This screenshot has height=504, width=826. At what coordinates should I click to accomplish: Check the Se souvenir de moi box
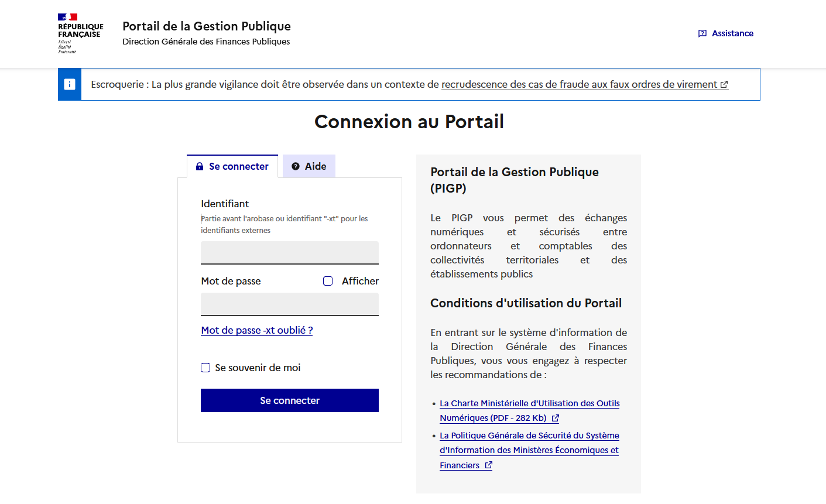pyautogui.click(x=205, y=368)
